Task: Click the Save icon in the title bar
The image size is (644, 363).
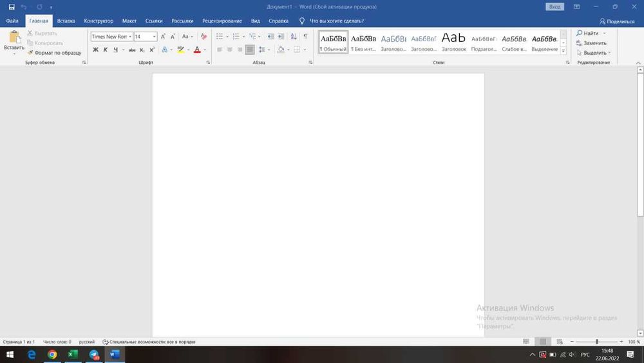Action: pos(12,7)
